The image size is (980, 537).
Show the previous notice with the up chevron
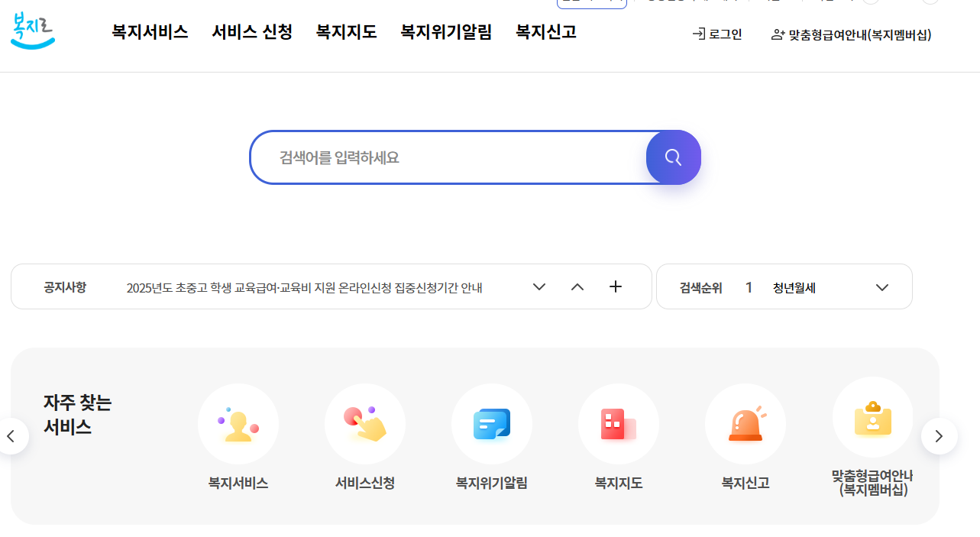(577, 286)
